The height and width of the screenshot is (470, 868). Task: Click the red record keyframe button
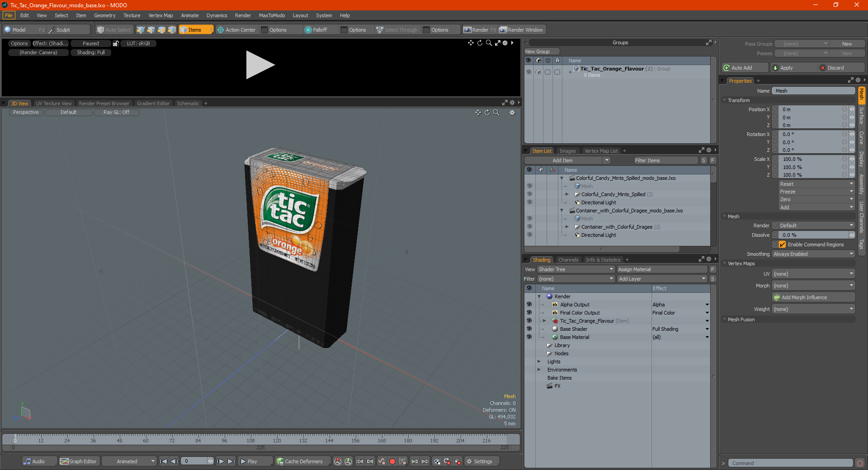pyautogui.click(x=392, y=461)
